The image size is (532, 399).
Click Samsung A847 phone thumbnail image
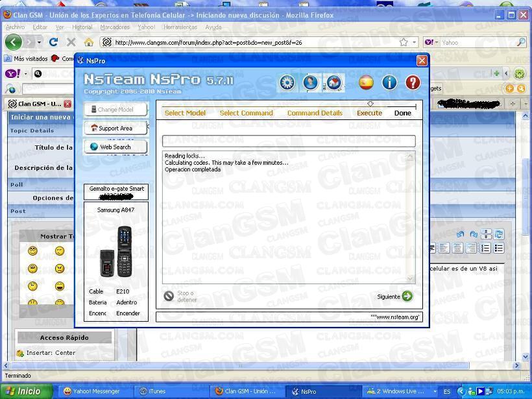click(116, 252)
